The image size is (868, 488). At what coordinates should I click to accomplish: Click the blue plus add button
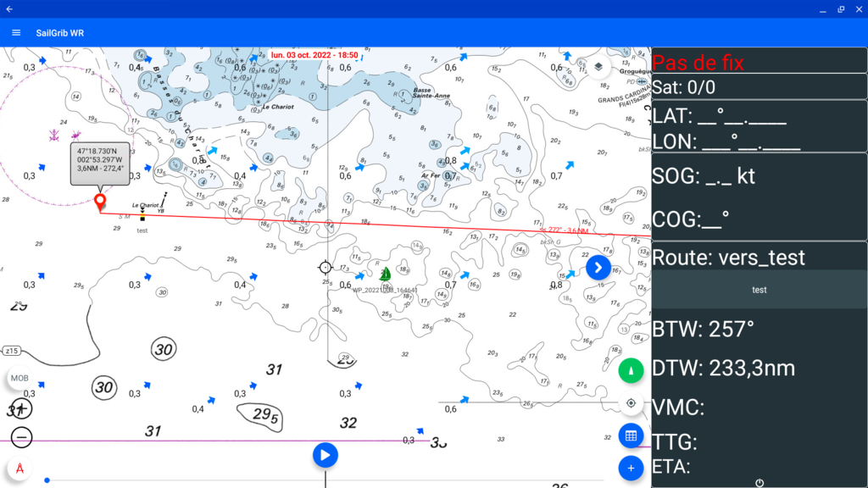pyautogui.click(x=631, y=468)
